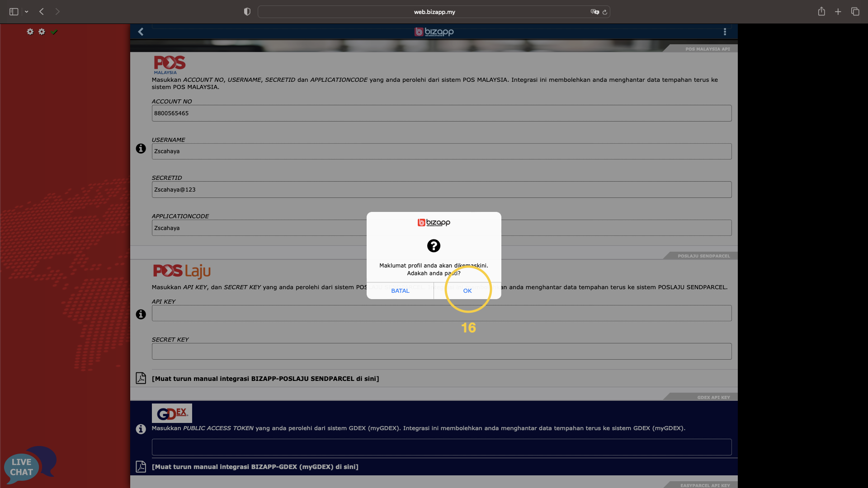
Task: Download the BIZAPP-GDEX (myGDEX) integration manual
Action: pyautogui.click(x=255, y=467)
